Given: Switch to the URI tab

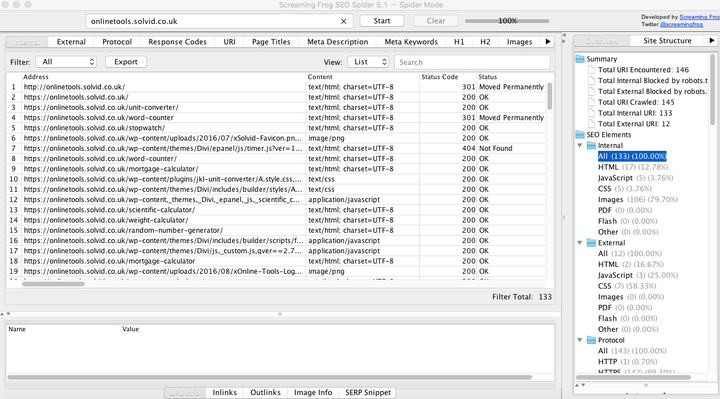Looking at the screenshot, I should click(230, 42).
